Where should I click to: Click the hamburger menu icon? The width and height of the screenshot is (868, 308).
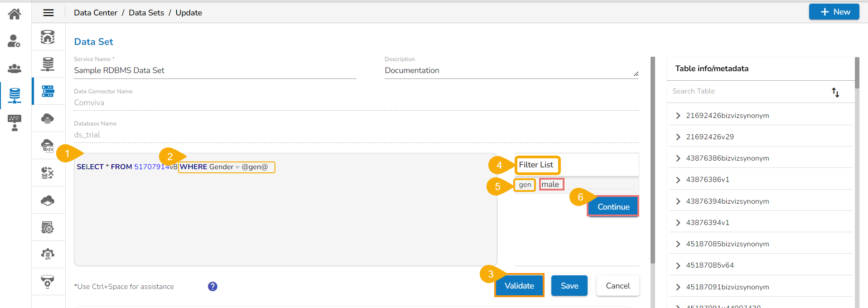(x=48, y=13)
